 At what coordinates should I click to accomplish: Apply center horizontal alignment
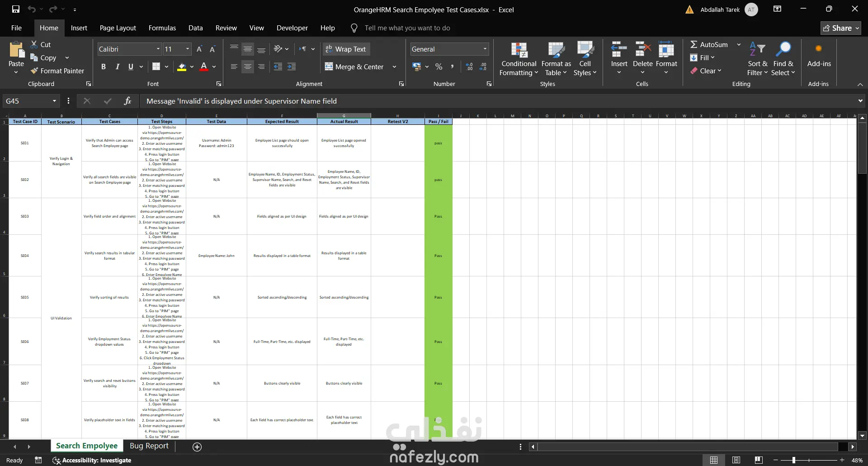tap(248, 67)
